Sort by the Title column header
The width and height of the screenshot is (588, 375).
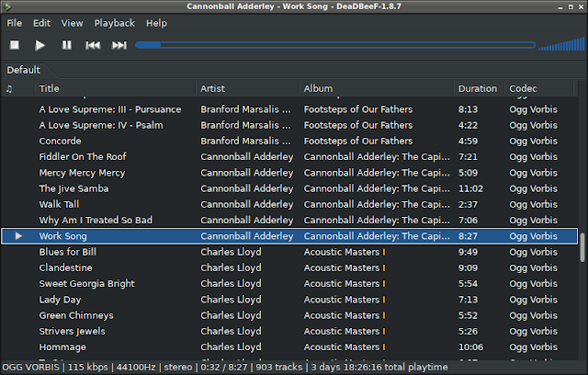point(49,89)
